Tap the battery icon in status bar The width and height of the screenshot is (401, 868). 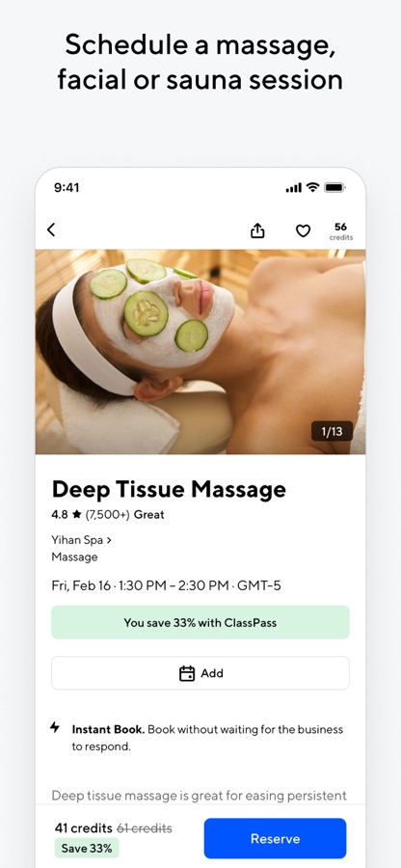point(334,188)
